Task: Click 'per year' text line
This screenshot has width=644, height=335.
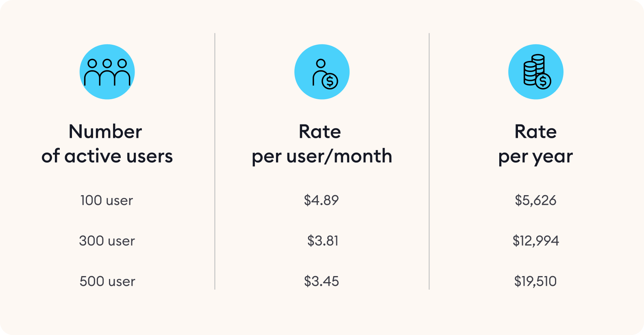Action: pos(536,157)
